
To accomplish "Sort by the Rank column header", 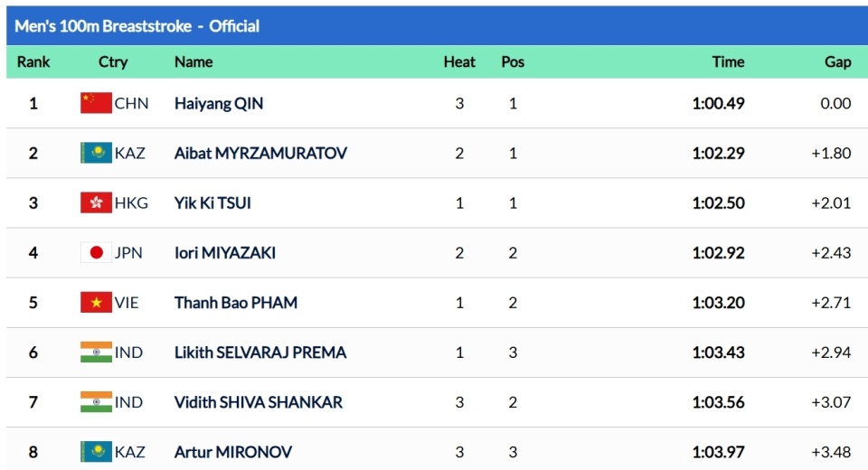I will point(33,61).
